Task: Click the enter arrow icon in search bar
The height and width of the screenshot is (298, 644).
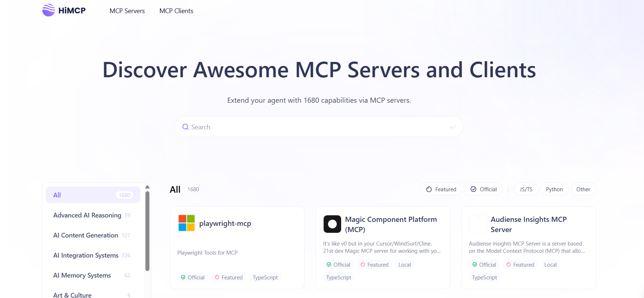Action: pyautogui.click(x=453, y=127)
